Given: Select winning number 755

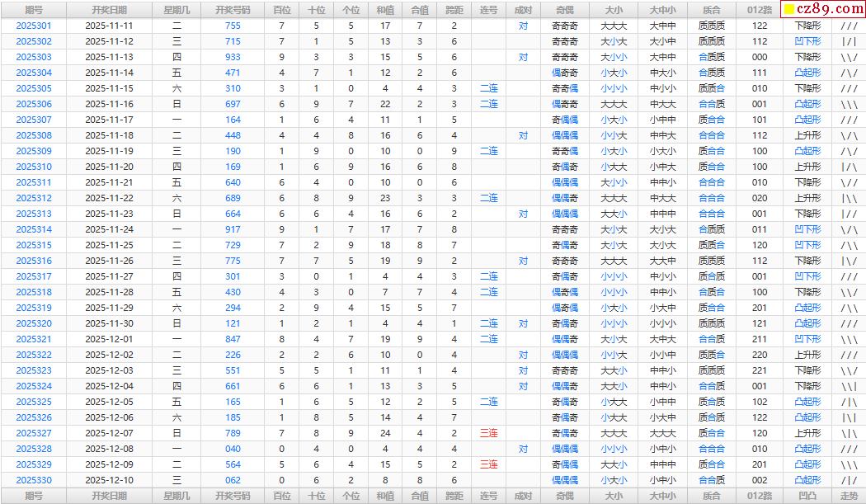Looking at the screenshot, I should click(x=233, y=26).
